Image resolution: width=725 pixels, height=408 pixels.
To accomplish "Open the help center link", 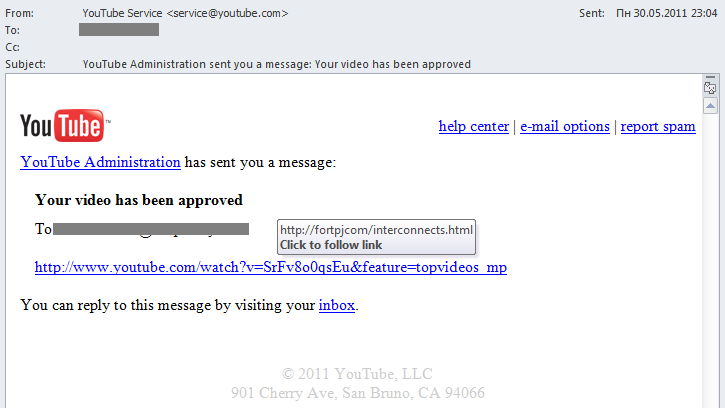I will click(x=473, y=126).
